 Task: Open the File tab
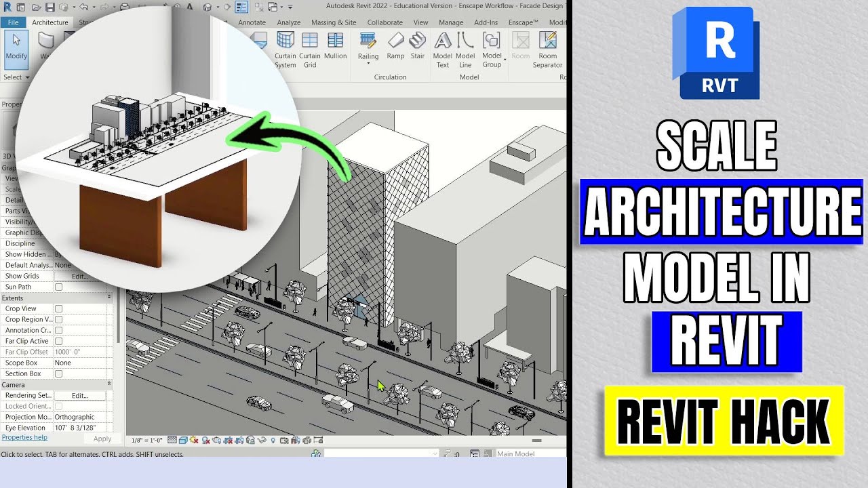coord(13,22)
